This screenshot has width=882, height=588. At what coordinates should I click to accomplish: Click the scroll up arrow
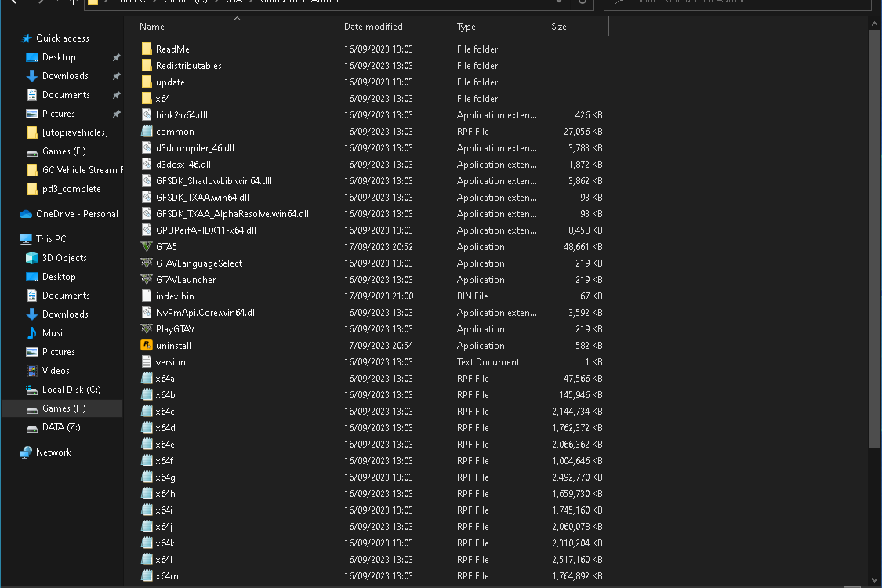click(x=874, y=24)
